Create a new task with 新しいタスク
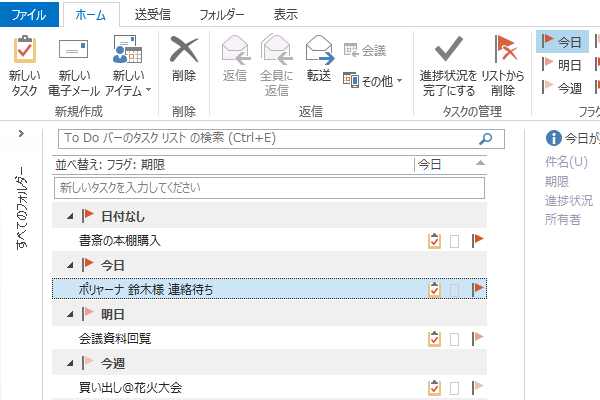 tap(24, 65)
